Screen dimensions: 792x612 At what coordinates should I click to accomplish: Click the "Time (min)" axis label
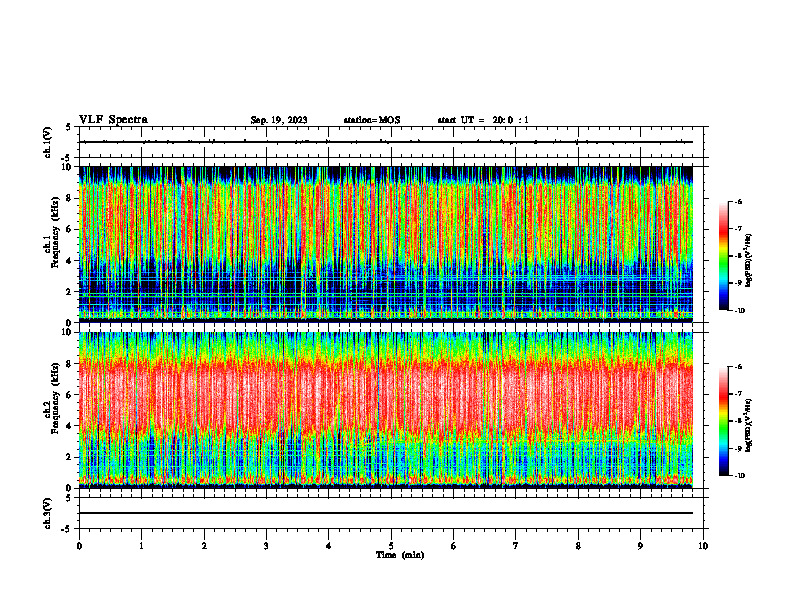pos(400,555)
